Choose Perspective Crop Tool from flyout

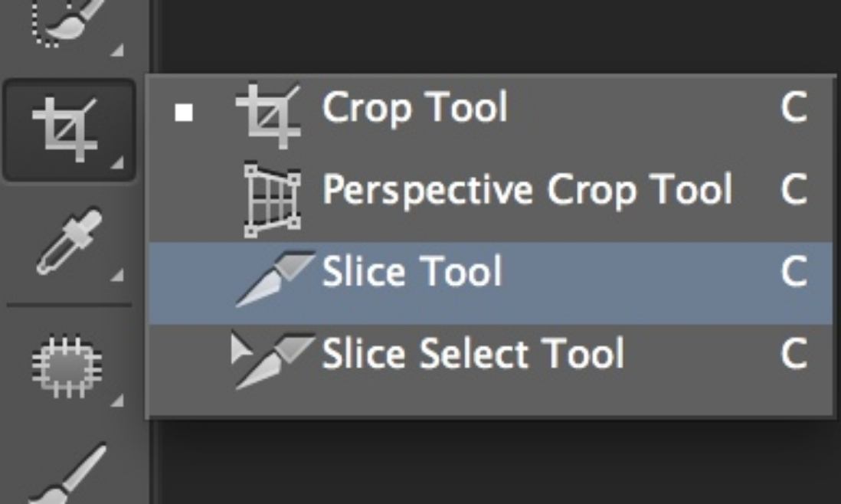click(x=491, y=199)
